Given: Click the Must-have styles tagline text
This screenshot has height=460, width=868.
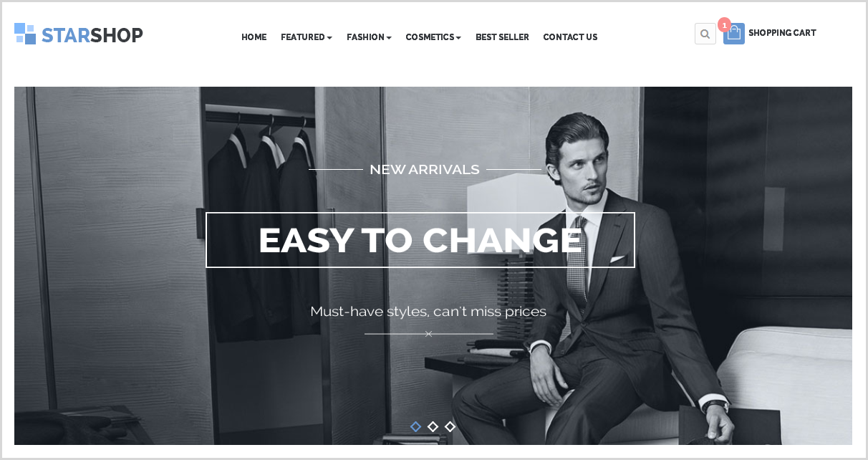Looking at the screenshot, I should (x=428, y=312).
